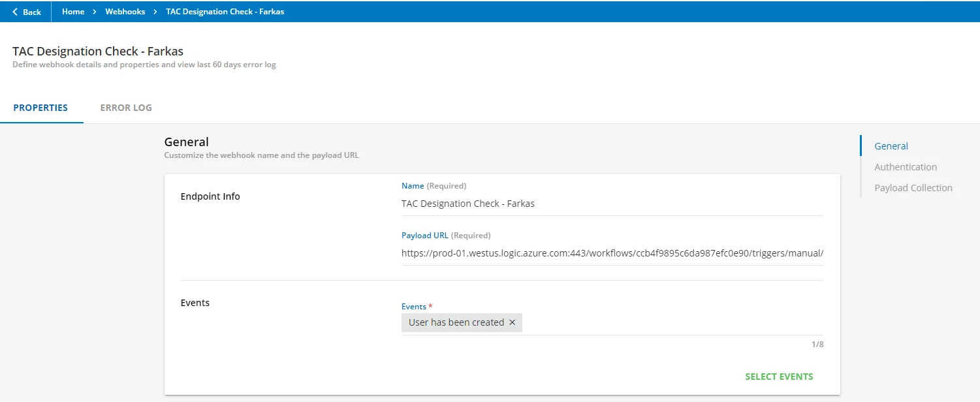Focus the webhook Name input field
The width and height of the screenshot is (980, 402).
point(612,204)
